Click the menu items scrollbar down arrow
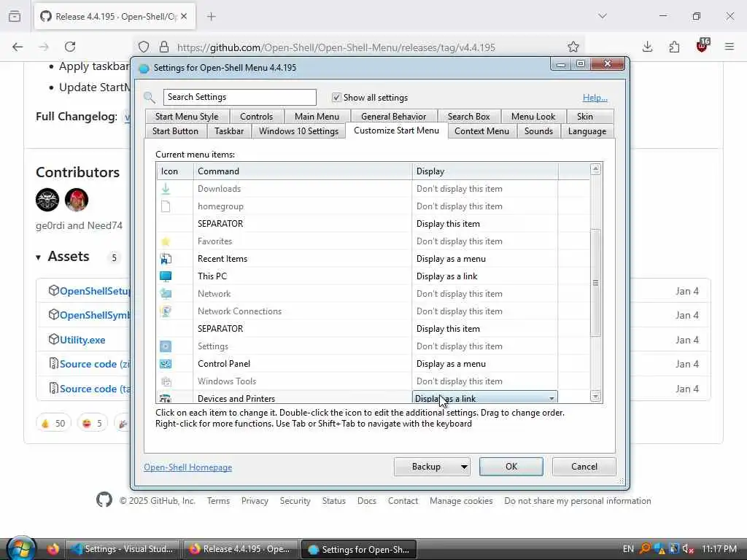This screenshot has width=747, height=560. point(595,396)
